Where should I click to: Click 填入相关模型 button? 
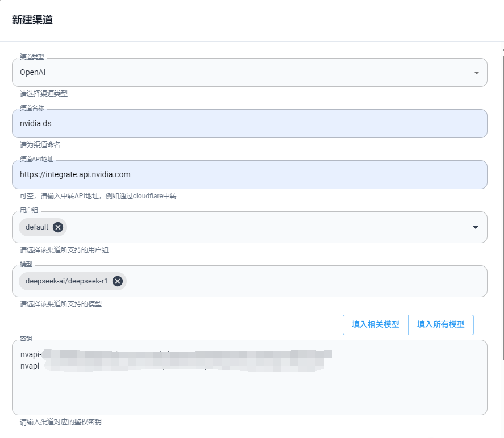point(375,325)
